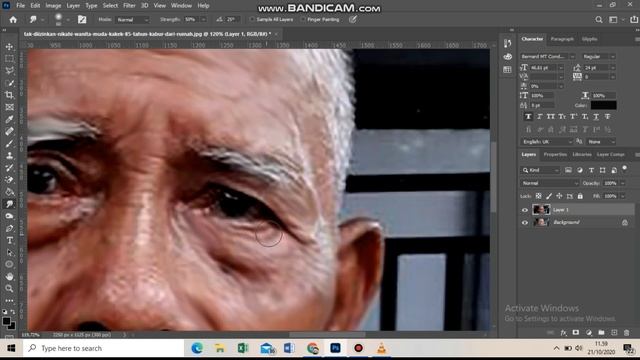Select Layer 1 in Layers panel
Image resolution: width=640 pixels, height=360 pixels.
(577, 210)
